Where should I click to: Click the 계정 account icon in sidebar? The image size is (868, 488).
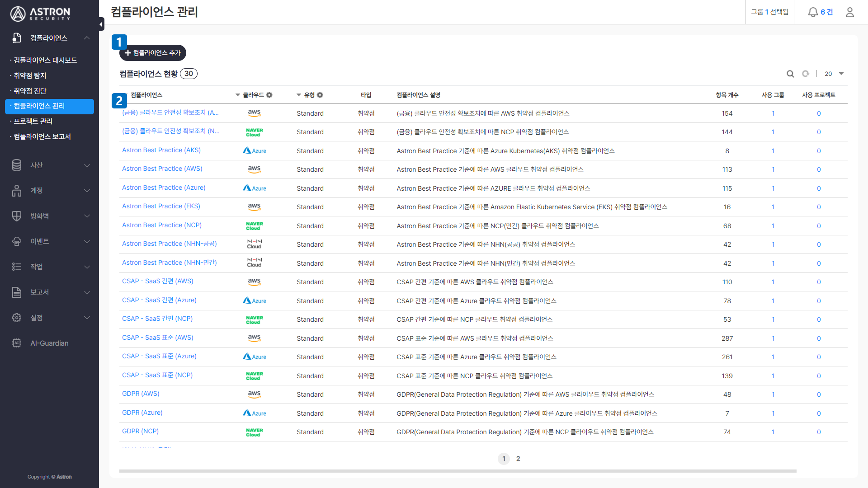pyautogui.click(x=17, y=191)
